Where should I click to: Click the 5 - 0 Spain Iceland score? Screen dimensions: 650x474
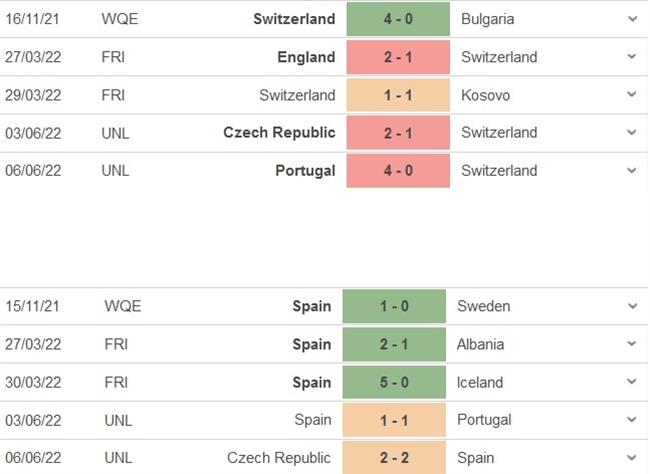pos(394,382)
